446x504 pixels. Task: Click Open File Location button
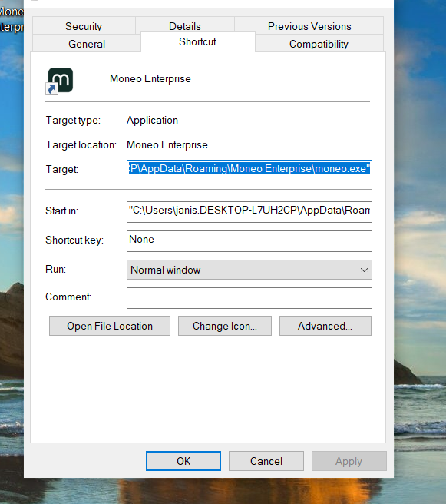[110, 326]
